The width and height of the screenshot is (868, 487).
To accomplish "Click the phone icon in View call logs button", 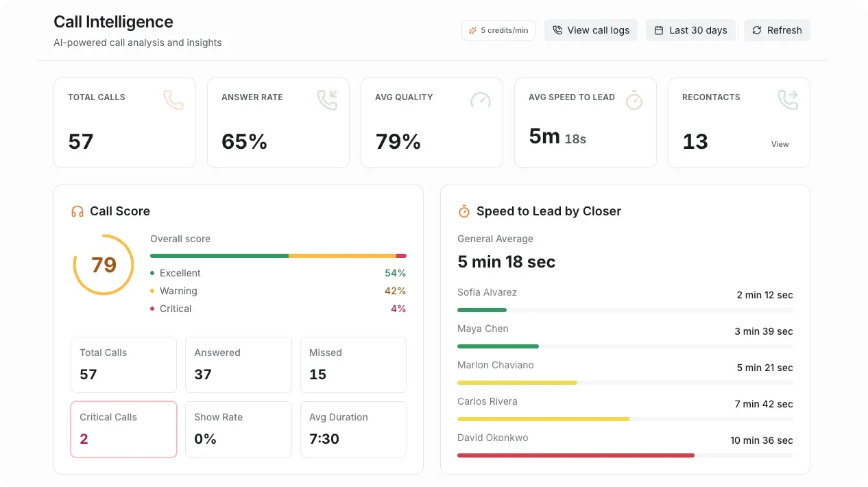I will [x=557, y=30].
